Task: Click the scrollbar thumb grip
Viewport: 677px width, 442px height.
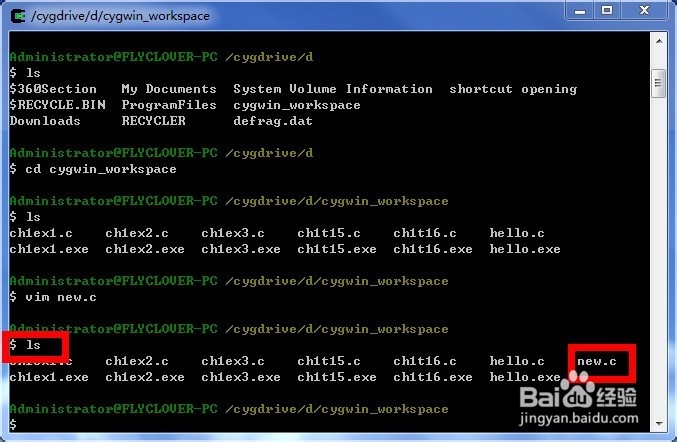Action: coord(658,83)
